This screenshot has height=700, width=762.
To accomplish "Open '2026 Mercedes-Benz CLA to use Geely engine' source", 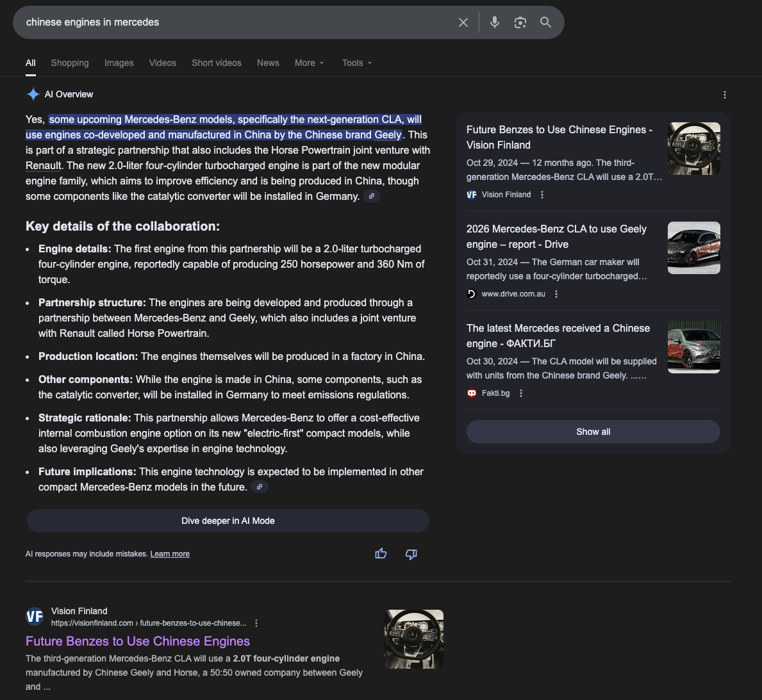I will [x=556, y=236].
